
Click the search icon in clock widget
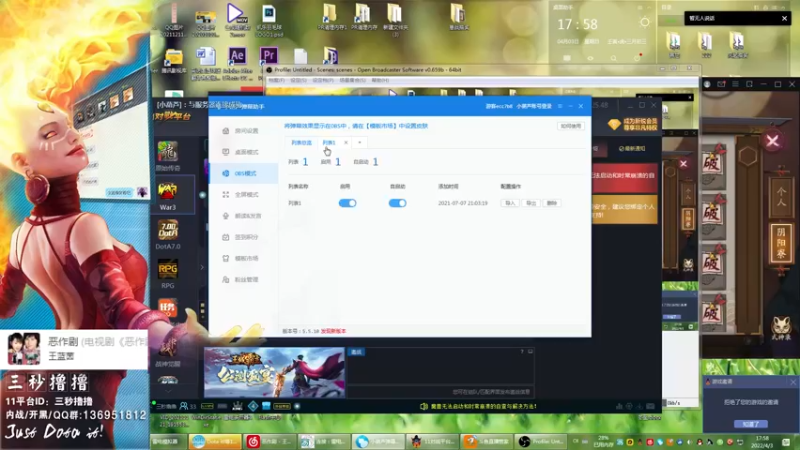tap(613, 58)
